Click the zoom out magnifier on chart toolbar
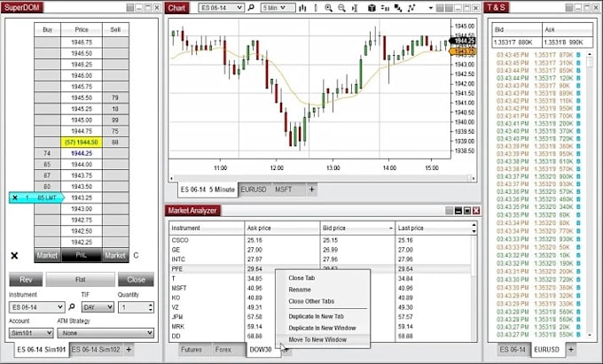 point(341,8)
